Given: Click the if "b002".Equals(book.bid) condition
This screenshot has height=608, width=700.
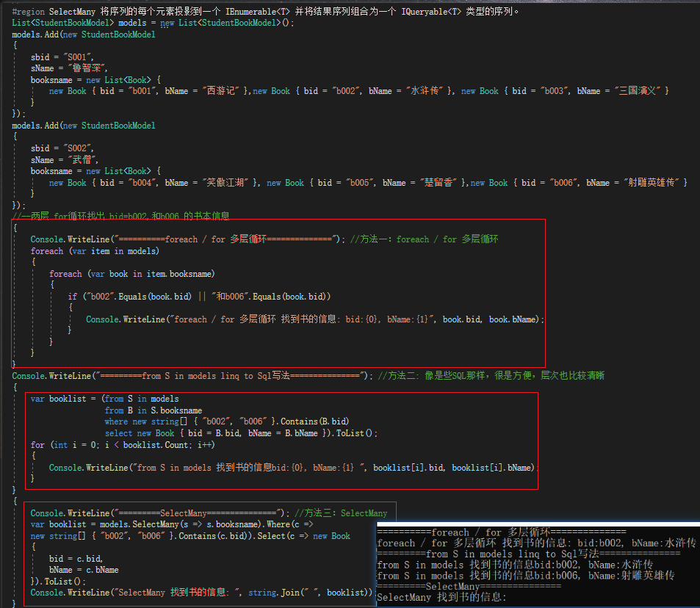Looking at the screenshot, I should pyautogui.click(x=199, y=297).
